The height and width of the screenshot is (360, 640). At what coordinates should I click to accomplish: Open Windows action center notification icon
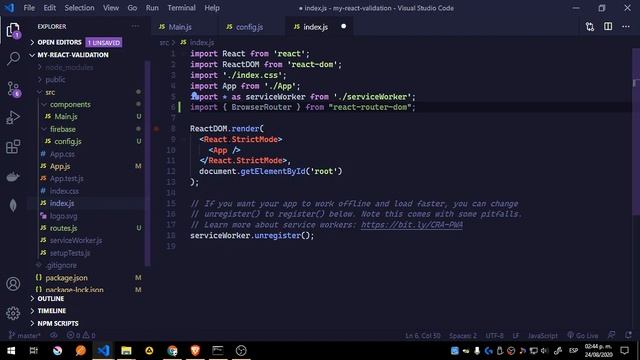click(x=624, y=351)
